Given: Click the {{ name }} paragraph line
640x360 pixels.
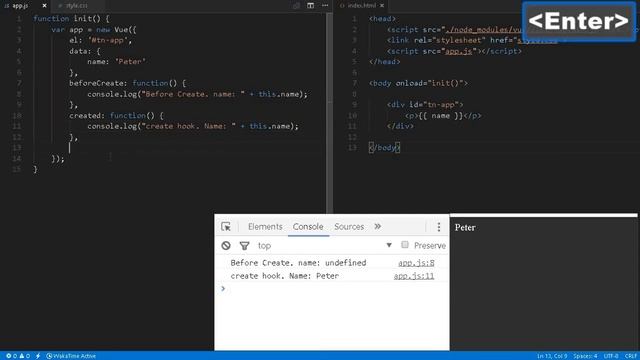Looking at the screenshot, I should pos(443,116).
